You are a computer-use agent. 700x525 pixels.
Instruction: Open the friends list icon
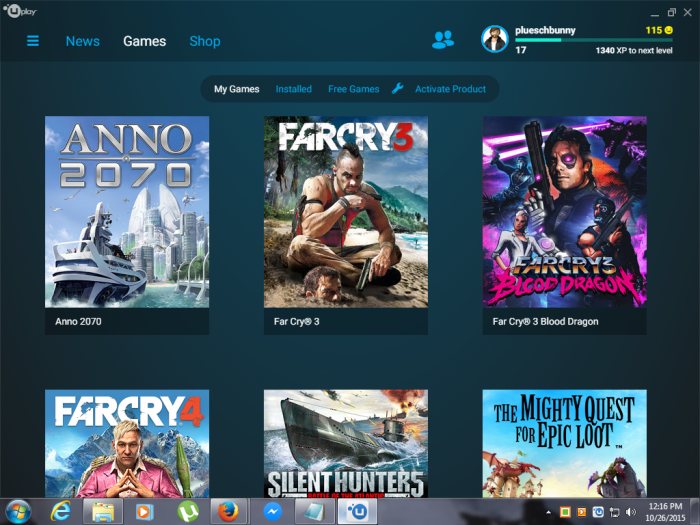[442, 40]
